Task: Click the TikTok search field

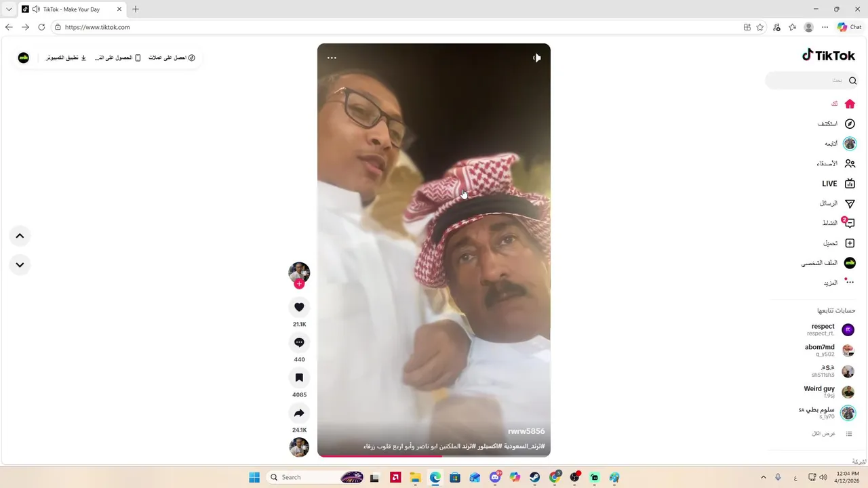Action: 812,81
